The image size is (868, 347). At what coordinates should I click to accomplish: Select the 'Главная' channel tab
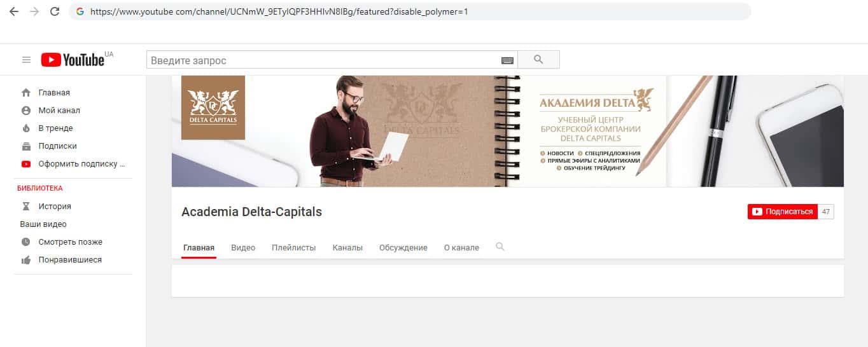199,248
